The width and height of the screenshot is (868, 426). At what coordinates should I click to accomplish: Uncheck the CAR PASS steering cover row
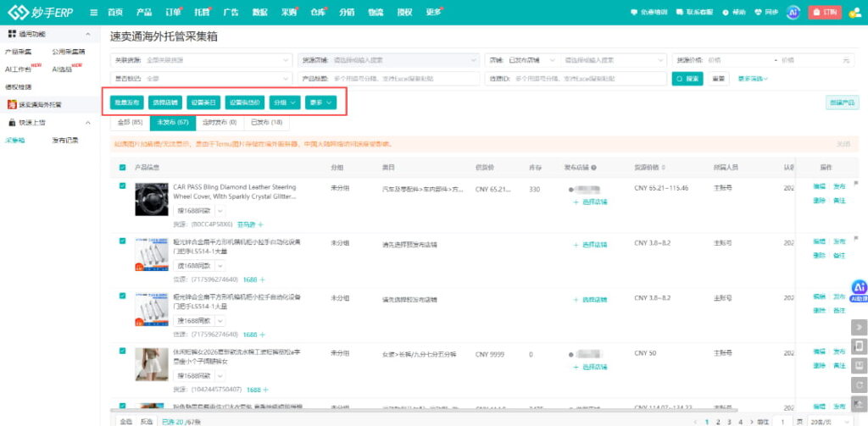click(x=122, y=185)
